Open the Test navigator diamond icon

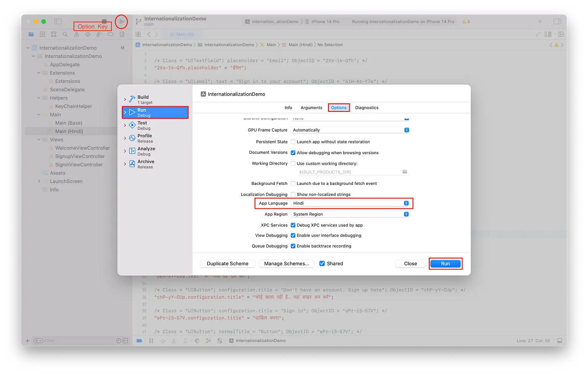point(88,34)
